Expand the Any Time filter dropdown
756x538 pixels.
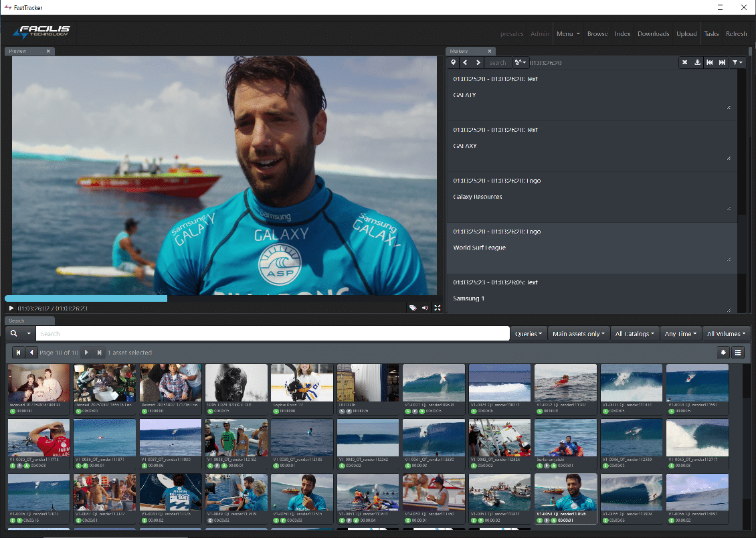(x=681, y=333)
